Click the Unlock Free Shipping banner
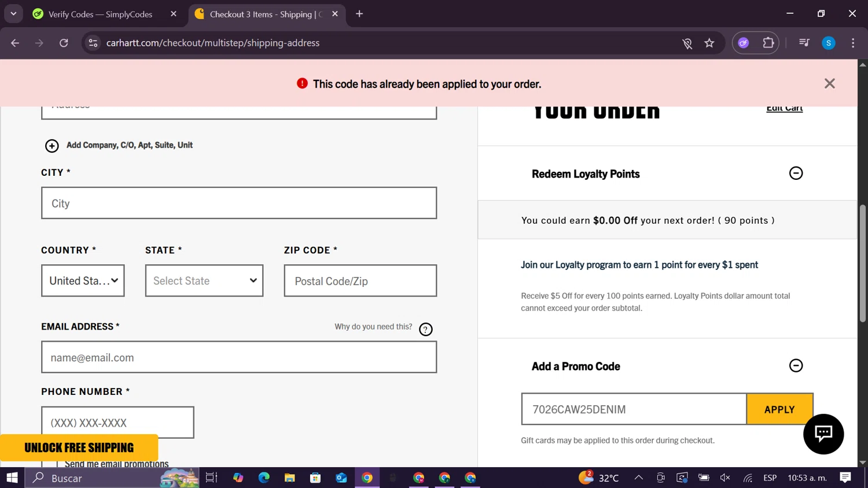The width and height of the screenshot is (868, 488). coord(79,448)
